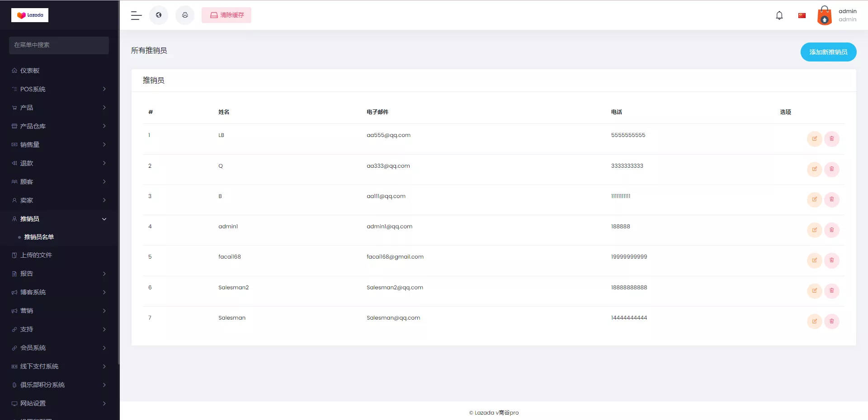Expand the POS系统 sidebar menu

[59, 89]
